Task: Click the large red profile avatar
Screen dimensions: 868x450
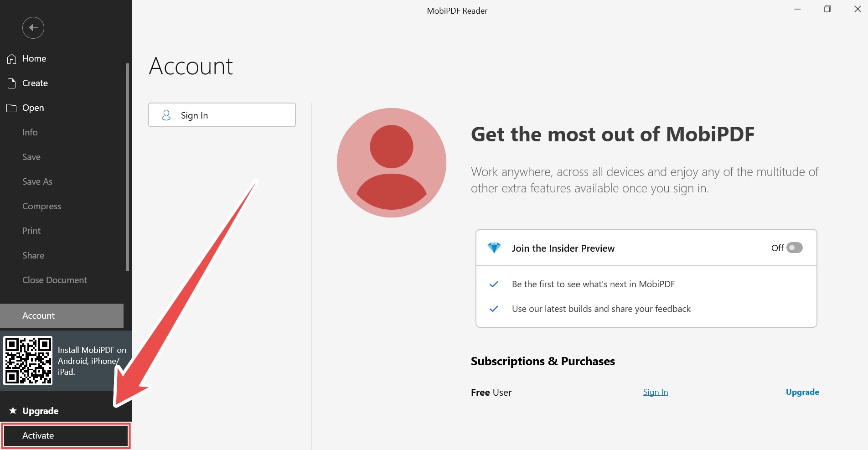Action: click(392, 163)
